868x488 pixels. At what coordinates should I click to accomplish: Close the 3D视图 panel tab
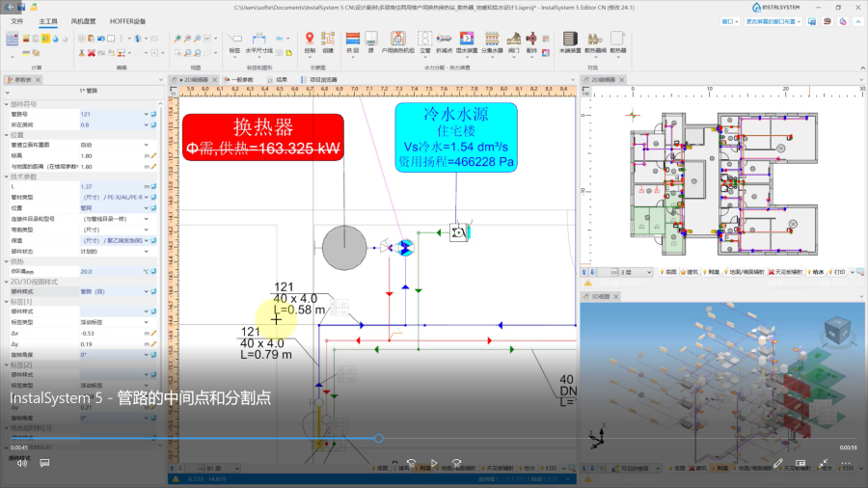pyautogui.click(x=615, y=297)
